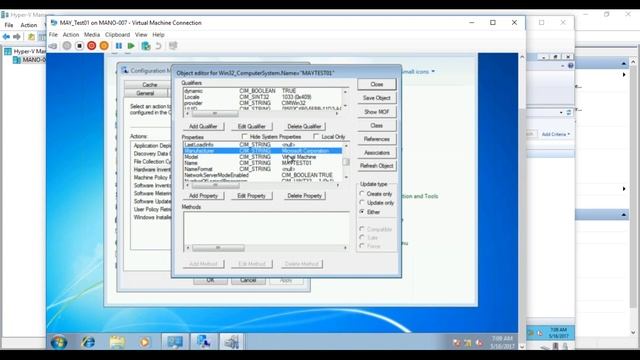Launch Internet Explorer from guest taskbar

88,342
